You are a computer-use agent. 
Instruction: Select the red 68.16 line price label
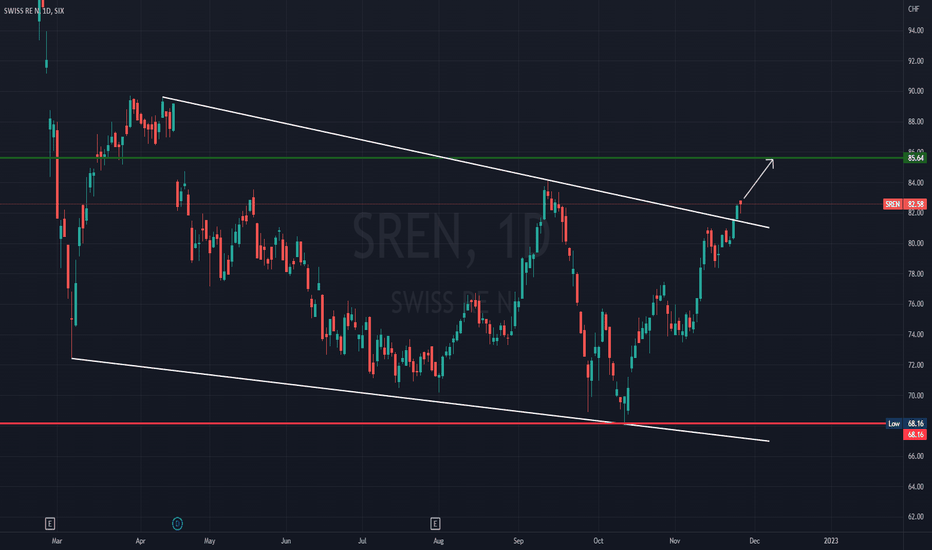click(915, 435)
